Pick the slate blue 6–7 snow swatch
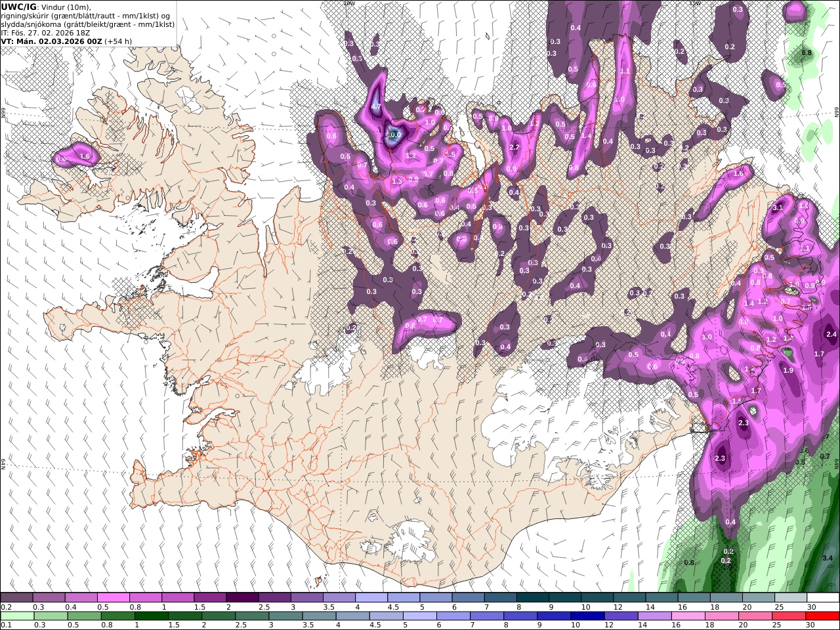Screen dimensions: 840x630 467,598
